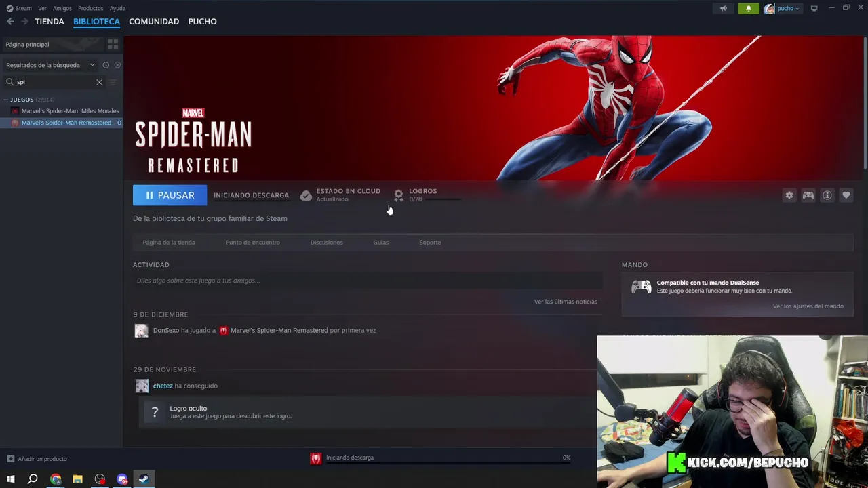The width and height of the screenshot is (868, 488).
Task: Open the Windows Start menu
Action: click(x=10, y=479)
